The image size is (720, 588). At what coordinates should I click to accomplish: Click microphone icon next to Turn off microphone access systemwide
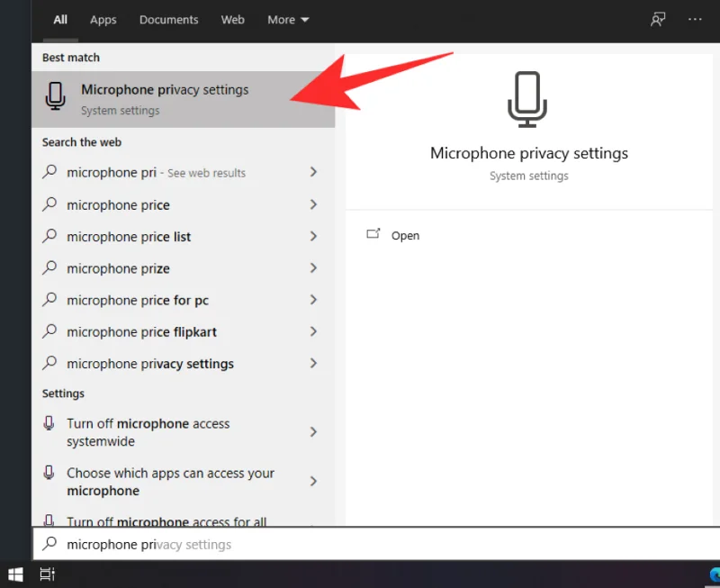tap(50, 424)
